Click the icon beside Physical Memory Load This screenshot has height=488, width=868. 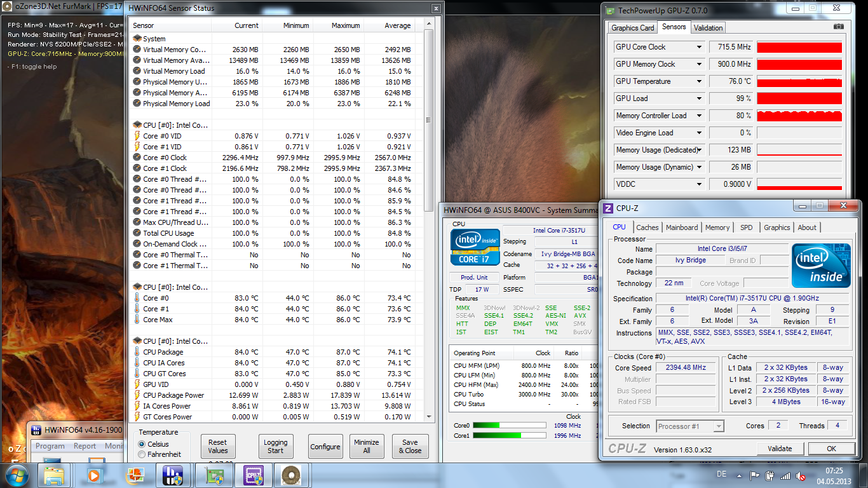(137, 104)
